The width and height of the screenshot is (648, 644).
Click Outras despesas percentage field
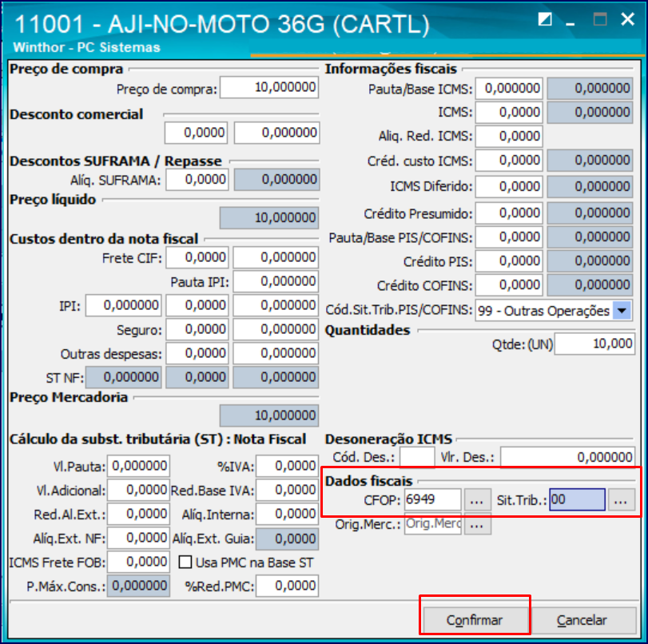(x=197, y=353)
